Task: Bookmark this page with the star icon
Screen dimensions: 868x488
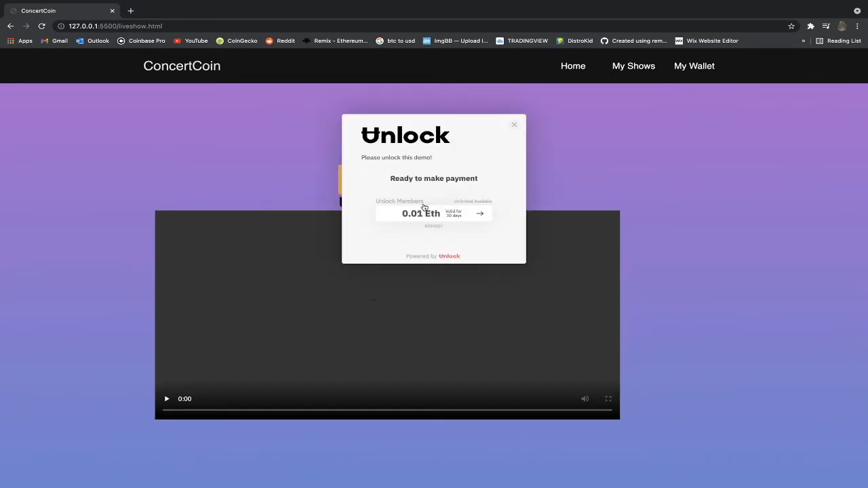Action: tap(791, 26)
